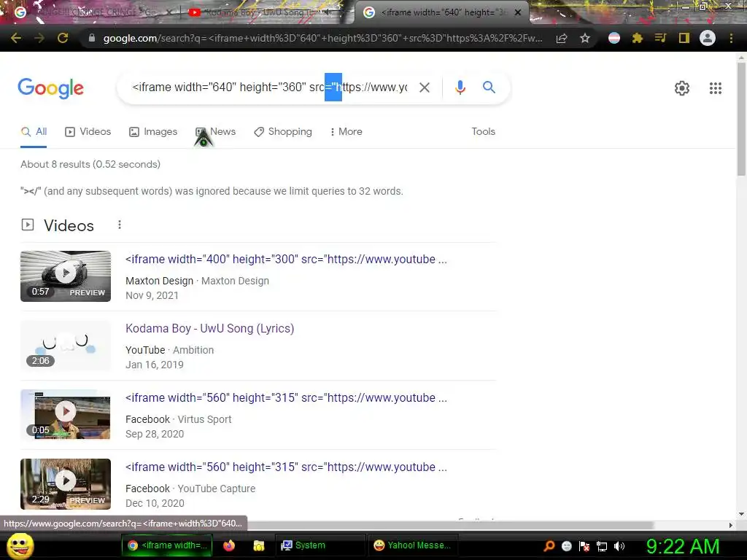Play the UwU Song video thumbnail

tap(66, 345)
